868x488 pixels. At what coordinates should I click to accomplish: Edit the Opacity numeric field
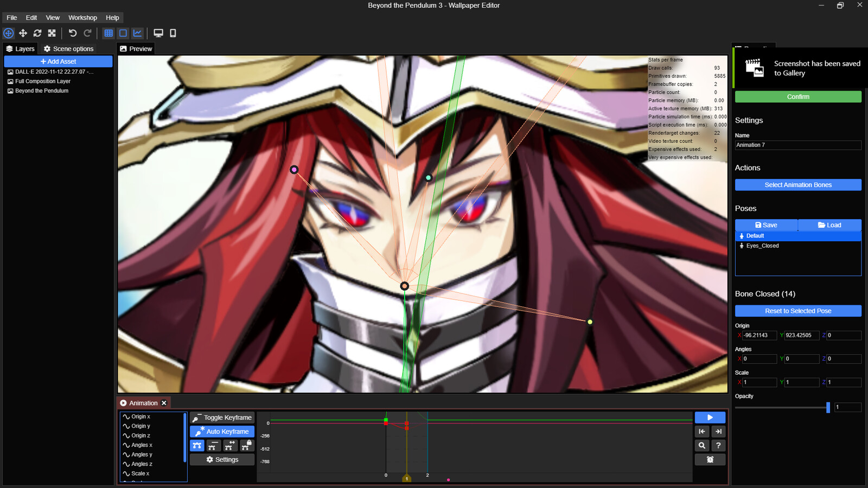coord(848,407)
